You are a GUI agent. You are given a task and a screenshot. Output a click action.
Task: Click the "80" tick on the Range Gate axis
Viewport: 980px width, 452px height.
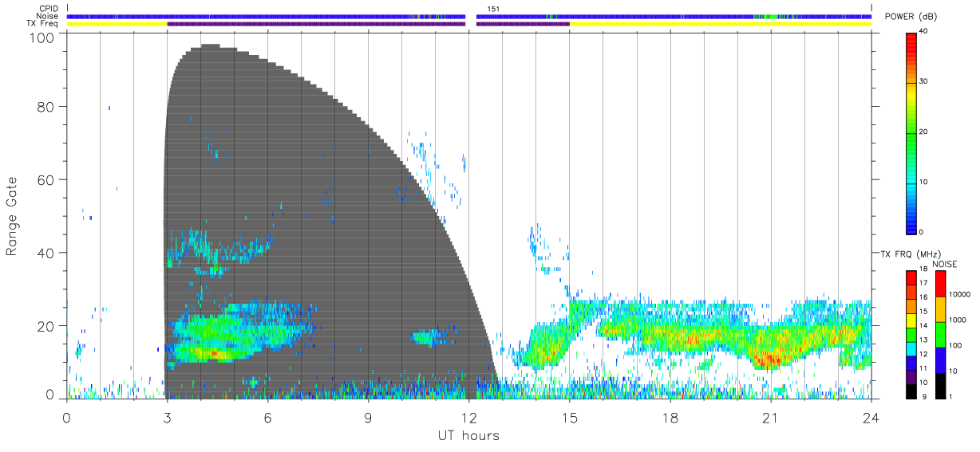coord(46,107)
